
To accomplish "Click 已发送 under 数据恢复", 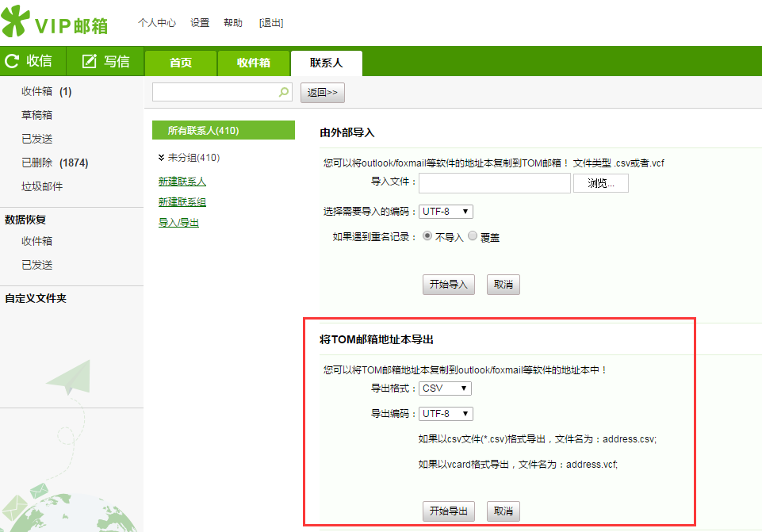I will pos(37,265).
